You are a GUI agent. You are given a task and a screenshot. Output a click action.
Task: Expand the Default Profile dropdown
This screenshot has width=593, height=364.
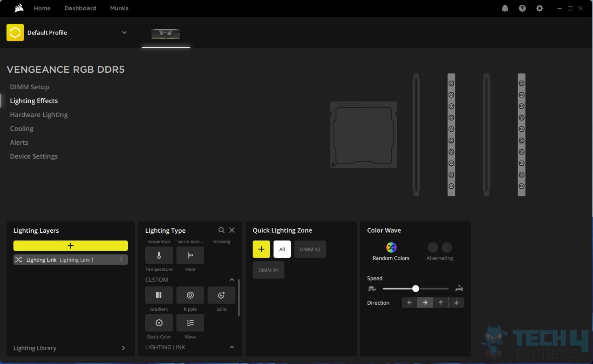tap(124, 32)
